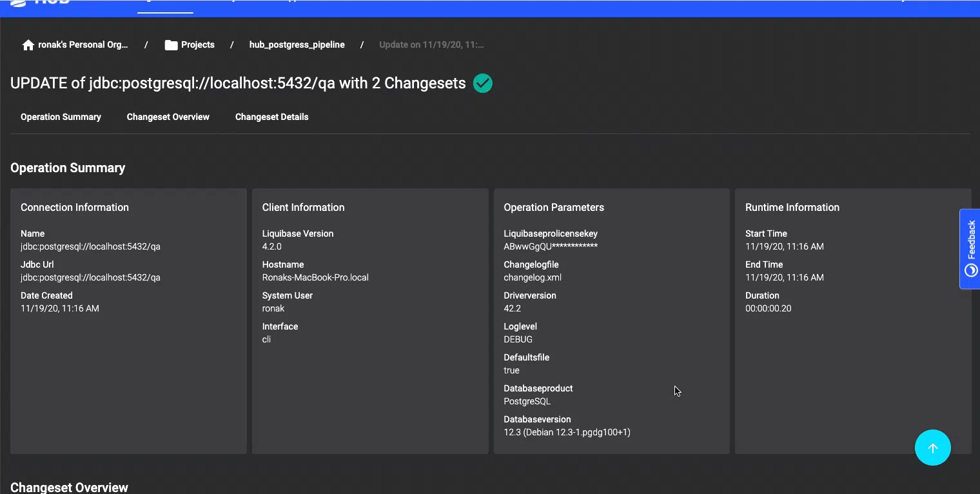Click the Connection Information card heading
This screenshot has height=494, width=980.
75,208
